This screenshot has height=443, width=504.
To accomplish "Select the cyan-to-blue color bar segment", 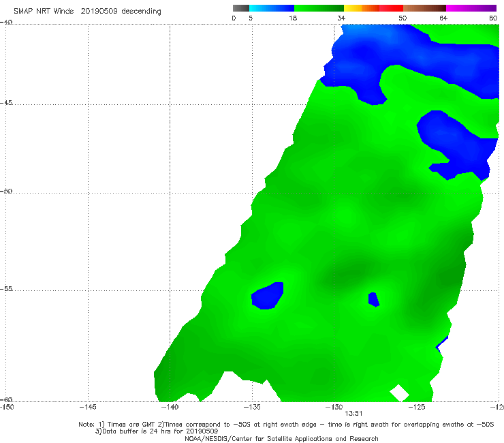I will point(272,8).
